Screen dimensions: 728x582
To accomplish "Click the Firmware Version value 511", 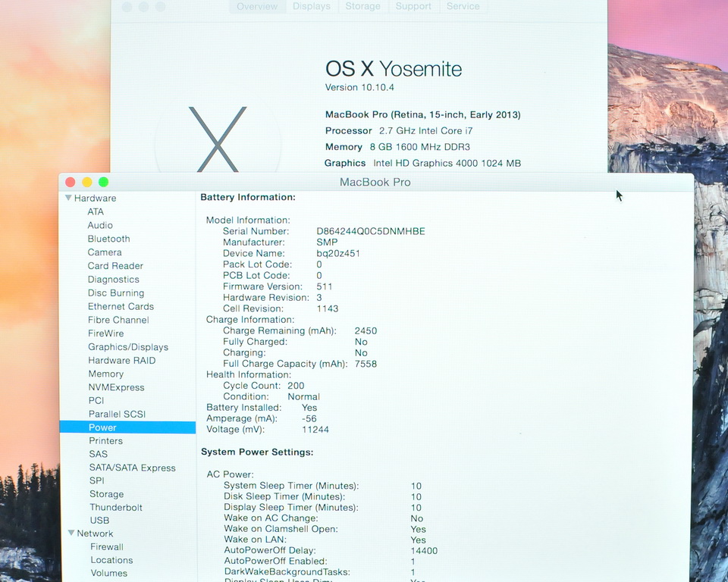I will [x=324, y=286].
